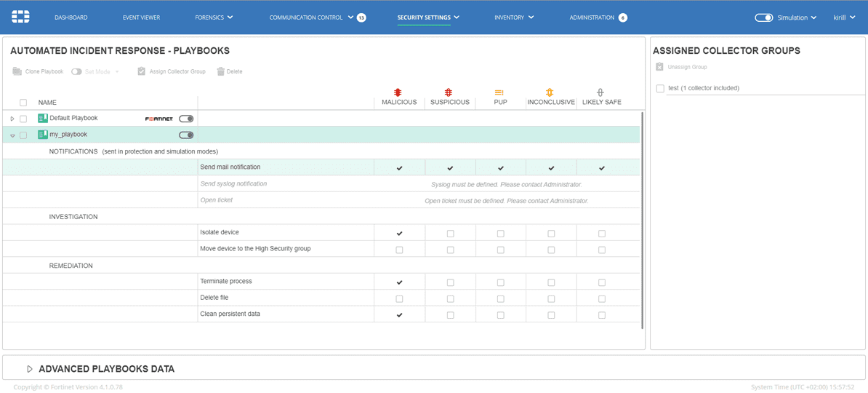The width and height of the screenshot is (868, 393).
Task: Click the my_playbook green playbook icon
Action: 43,135
